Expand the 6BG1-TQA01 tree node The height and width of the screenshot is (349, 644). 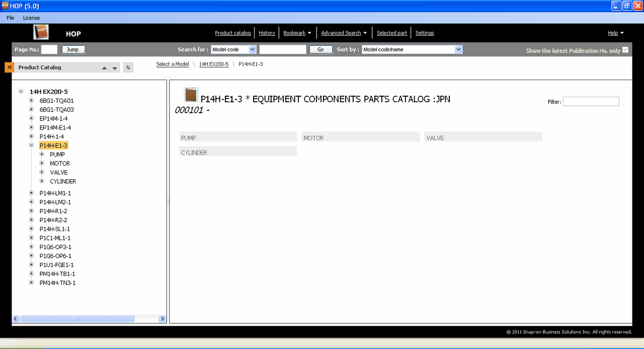click(31, 100)
